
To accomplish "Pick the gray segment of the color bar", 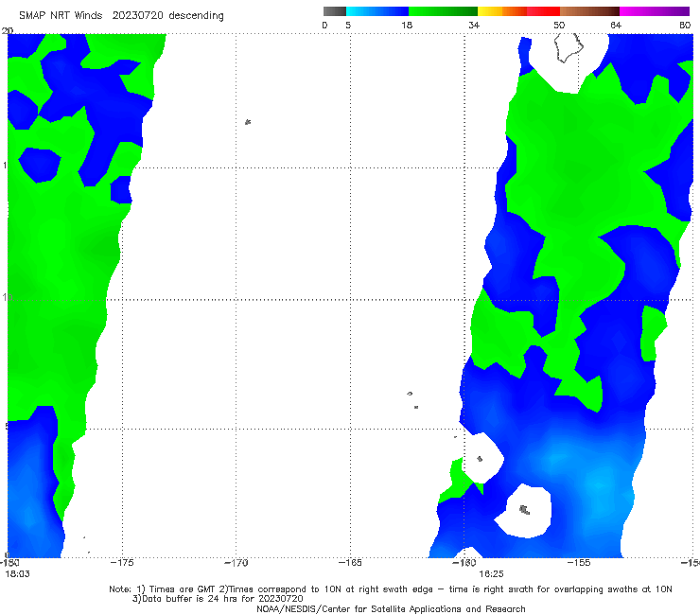I will 335,11.
